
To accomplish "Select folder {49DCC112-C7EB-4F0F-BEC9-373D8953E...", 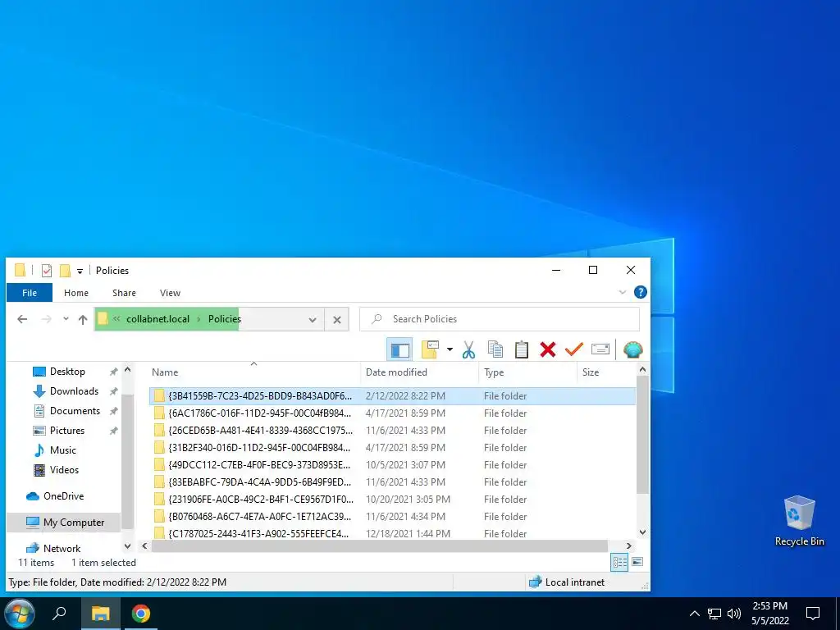I will pyautogui.click(x=392, y=464).
